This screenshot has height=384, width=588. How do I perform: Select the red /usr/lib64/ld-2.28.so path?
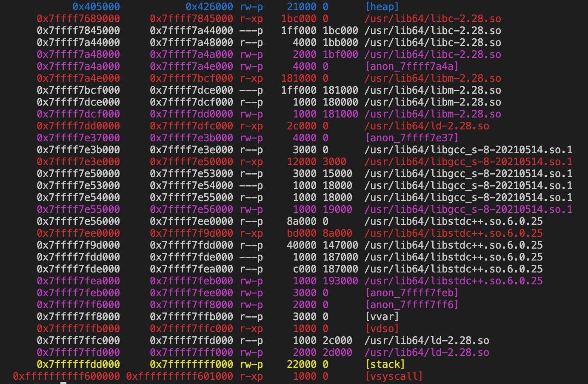427,126
